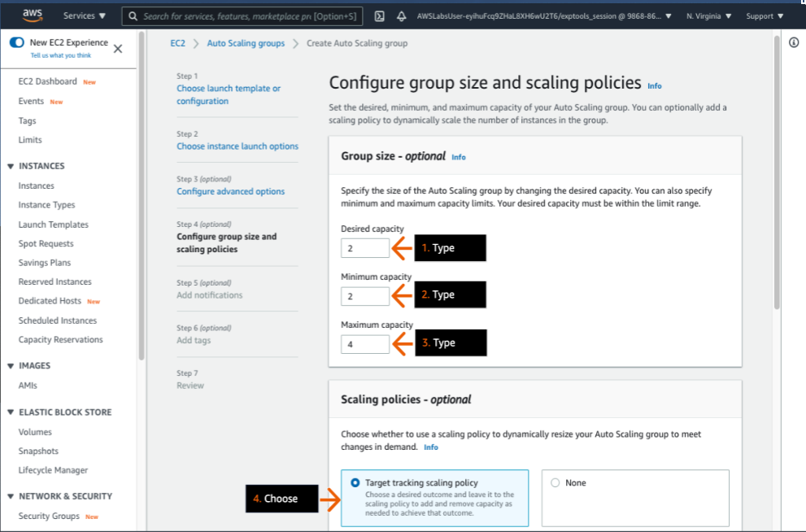This screenshot has height=532, width=806.
Task: Open the notifications bell
Action: (x=400, y=15)
